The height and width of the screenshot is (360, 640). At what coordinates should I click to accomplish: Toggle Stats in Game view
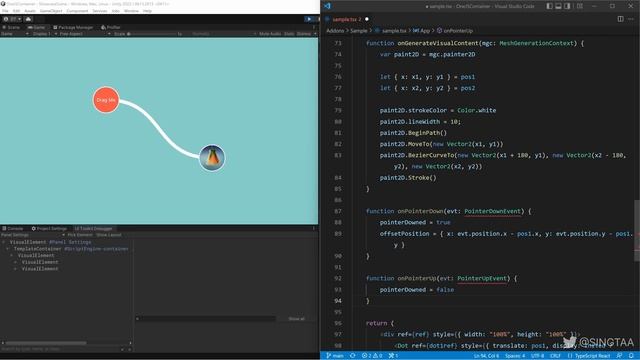coord(289,34)
